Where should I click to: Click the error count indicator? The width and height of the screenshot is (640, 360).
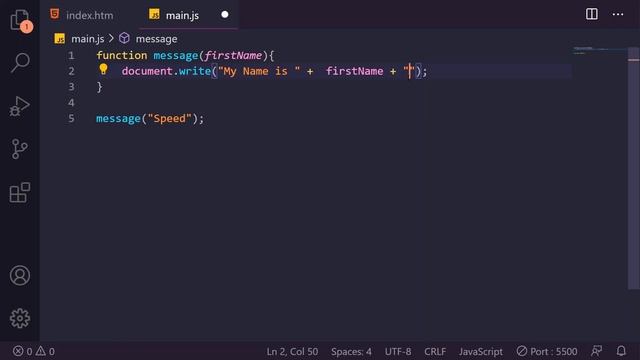pyautogui.click(x=22, y=351)
